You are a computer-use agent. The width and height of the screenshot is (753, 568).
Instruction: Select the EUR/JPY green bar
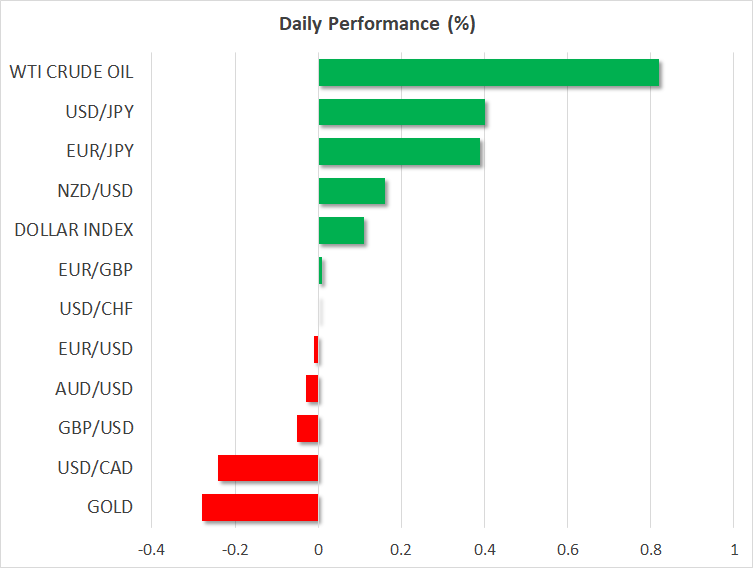tap(399, 152)
